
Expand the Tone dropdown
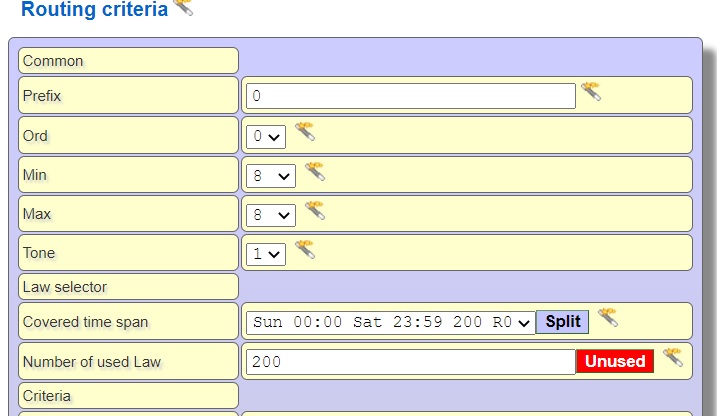click(266, 254)
